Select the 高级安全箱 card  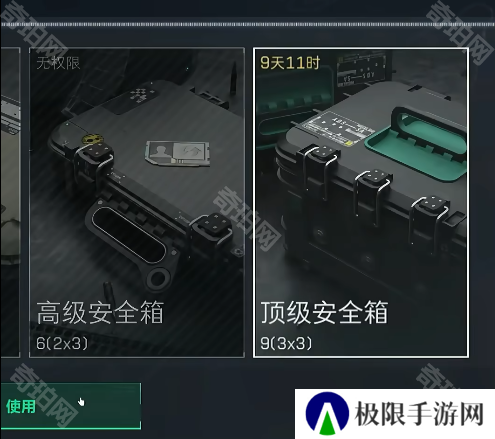point(137,203)
